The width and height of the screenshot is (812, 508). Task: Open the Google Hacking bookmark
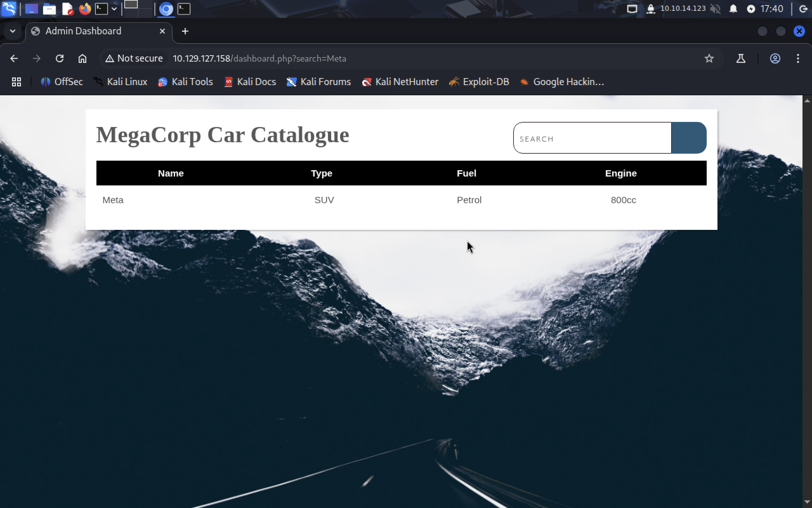pos(562,82)
